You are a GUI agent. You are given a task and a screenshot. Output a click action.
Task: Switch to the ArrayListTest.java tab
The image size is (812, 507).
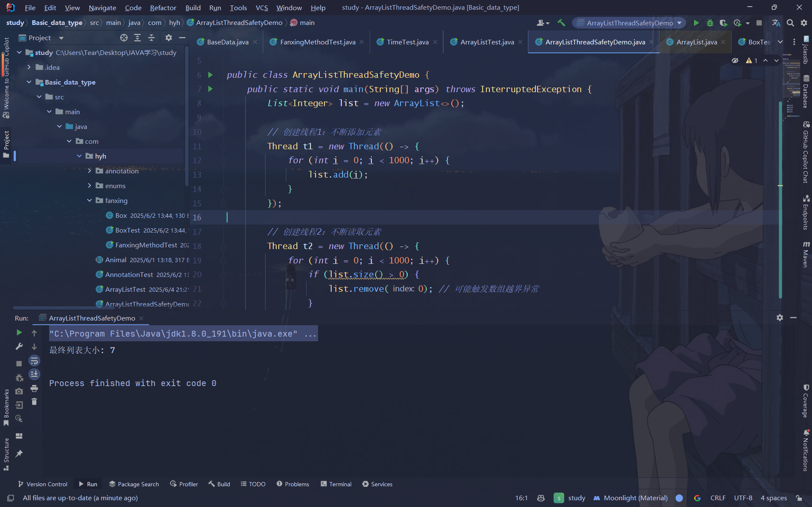point(487,42)
